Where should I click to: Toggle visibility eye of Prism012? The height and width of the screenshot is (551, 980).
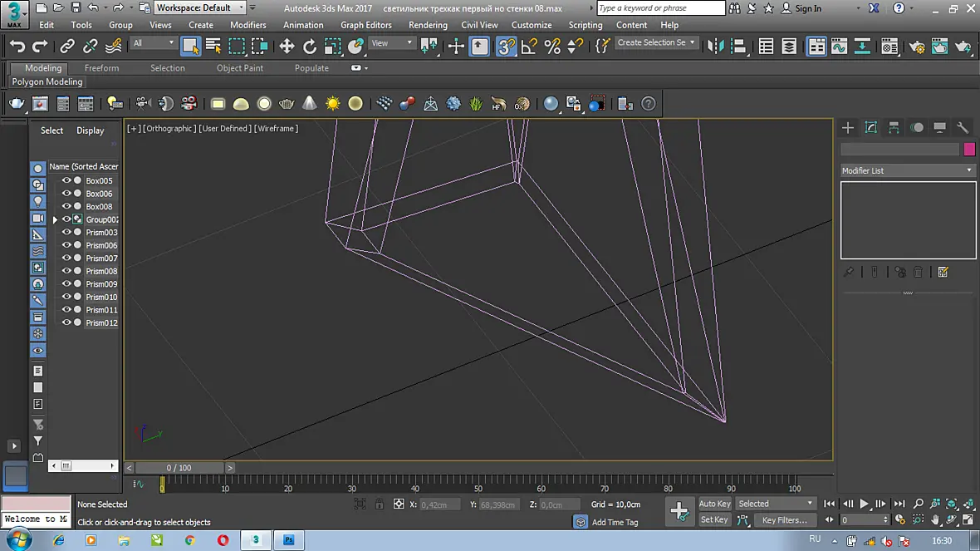pos(66,322)
